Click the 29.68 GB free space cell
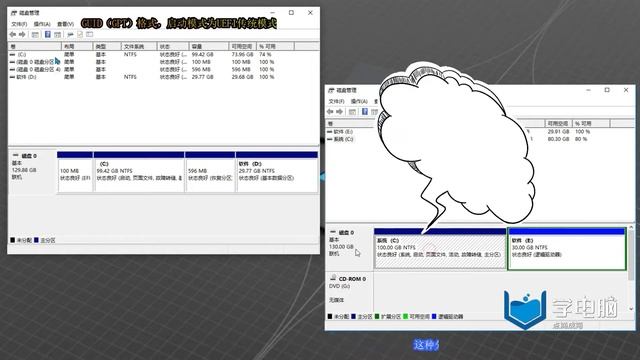Screen dimensions: 640x360 [x=242, y=77]
